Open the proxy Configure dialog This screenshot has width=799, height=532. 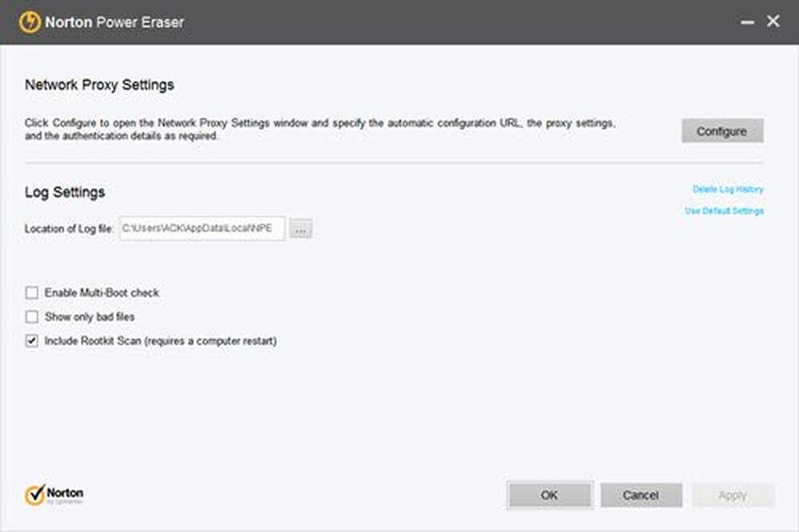coord(721,131)
